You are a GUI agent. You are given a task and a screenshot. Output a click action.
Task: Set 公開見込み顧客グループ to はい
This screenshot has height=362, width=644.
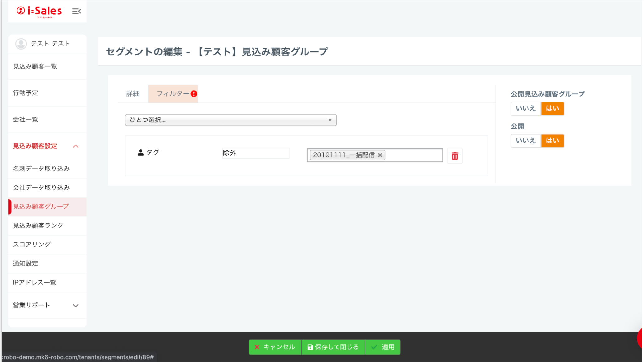[x=552, y=108]
